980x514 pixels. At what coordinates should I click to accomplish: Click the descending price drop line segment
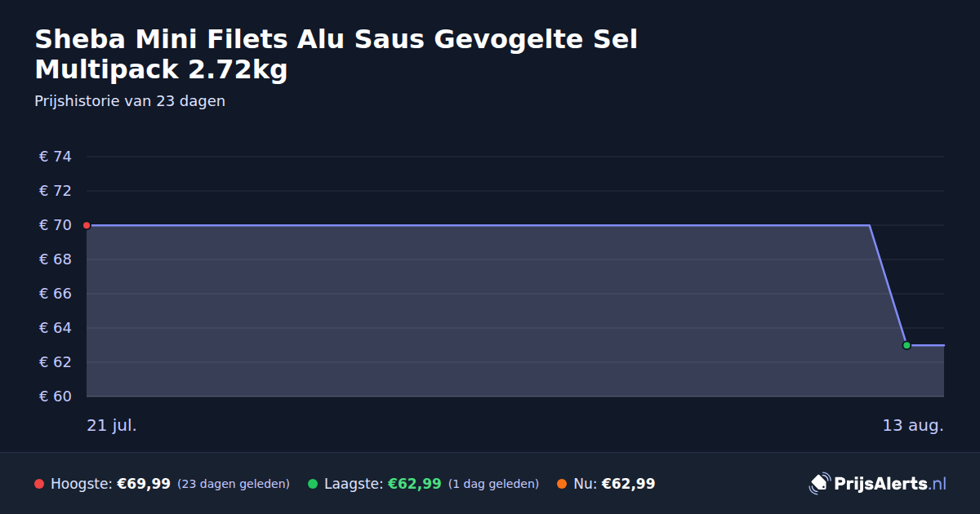pyautogui.click(x=888, y=285)
